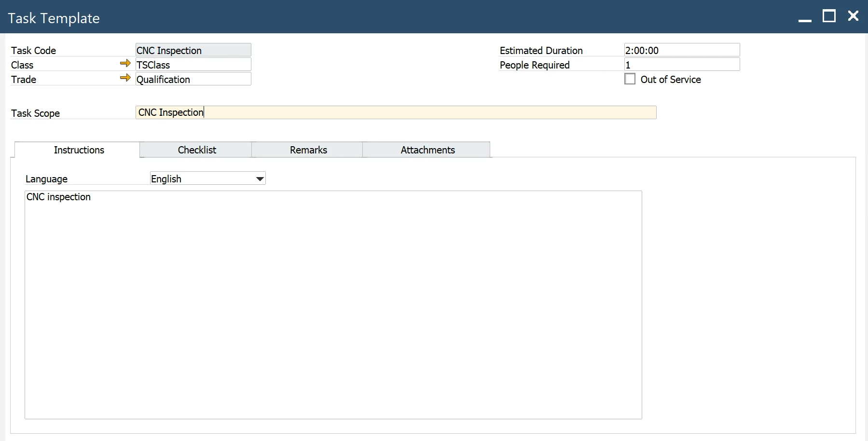Click the Estimated Duration field
Screen dimensions: 868x441
681,50
